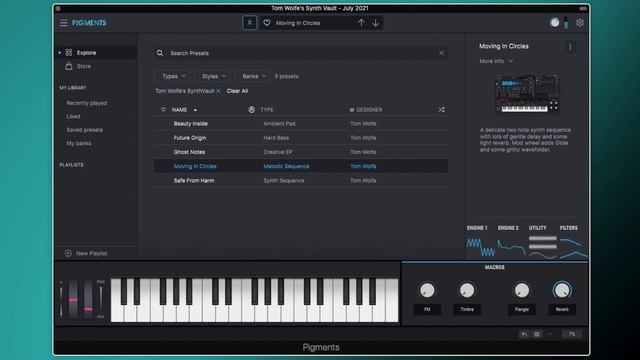Viewport: 640px width, 360px height.
Task: Show Recently played presets
Action: point(87,103)
